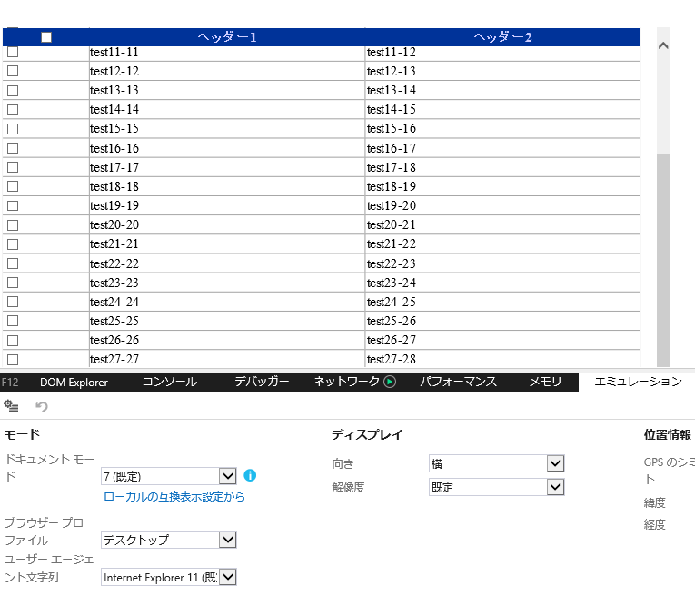Screen dimensions: 695x616
Task: Check the box for row test27-27
Action: 13,360
